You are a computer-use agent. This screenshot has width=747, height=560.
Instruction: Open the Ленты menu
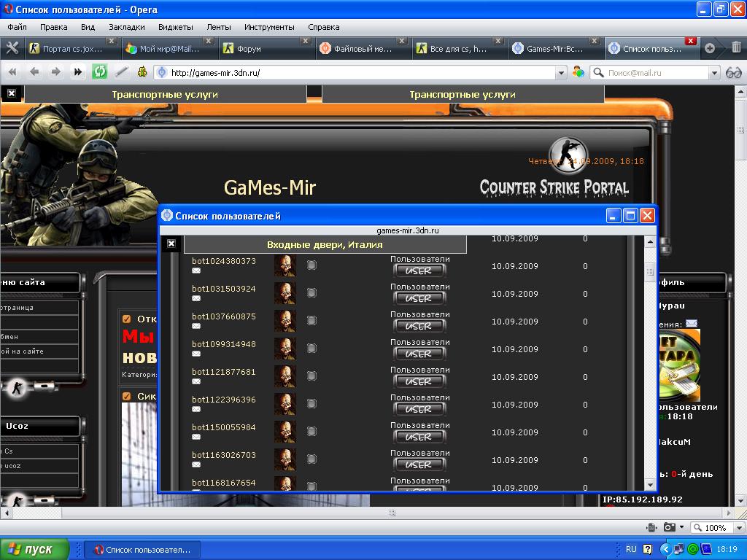pos(219,27)
